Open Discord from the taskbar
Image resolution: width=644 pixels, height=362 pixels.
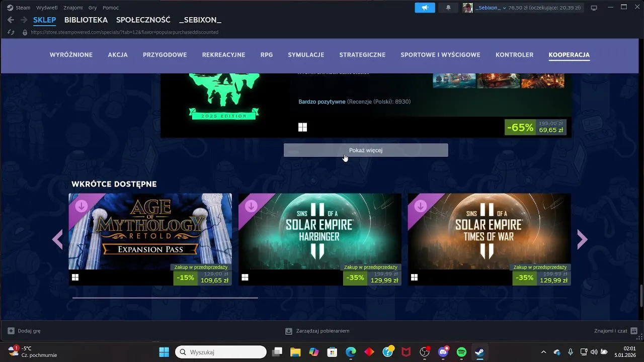click(x=443, y=352)
